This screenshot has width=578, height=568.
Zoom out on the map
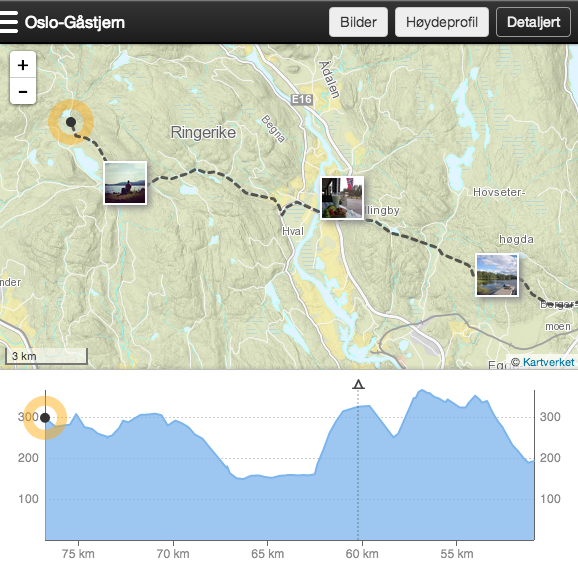click(23, 91)
